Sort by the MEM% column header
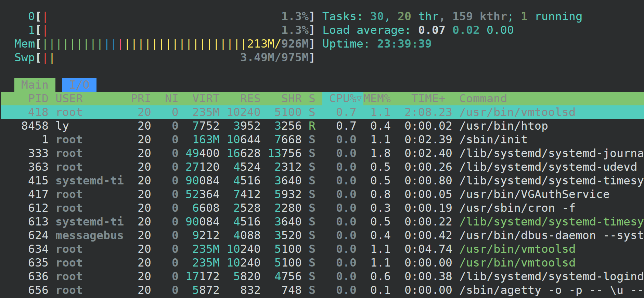The image size is (644, 298). tap(377, 99)
